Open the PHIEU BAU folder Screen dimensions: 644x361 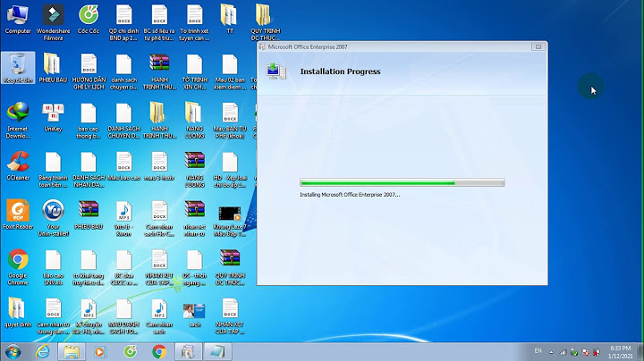tap(53, 69)
